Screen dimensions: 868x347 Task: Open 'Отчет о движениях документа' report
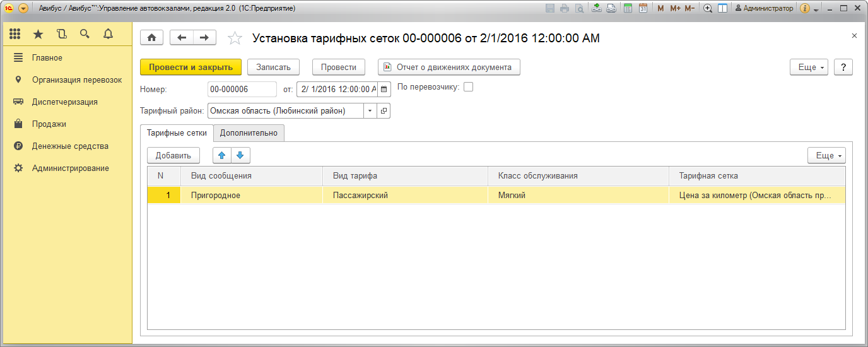coord(449,67)
